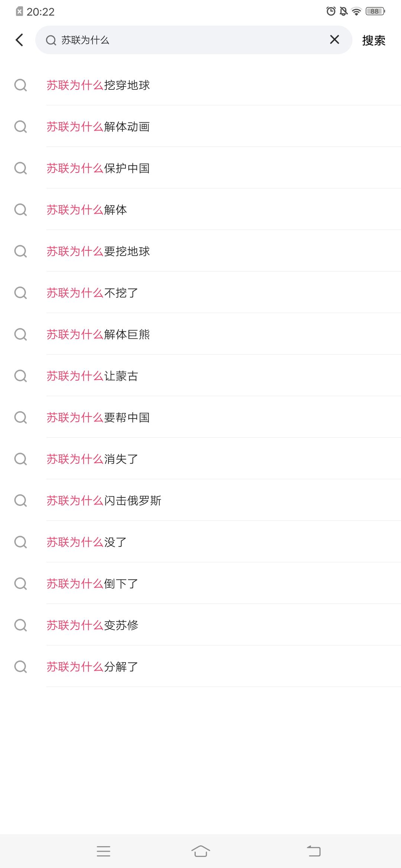This screenshot has width=401, height=868.
Task: Select suggestion 苏联为什么解体动画
Action: 98,127
